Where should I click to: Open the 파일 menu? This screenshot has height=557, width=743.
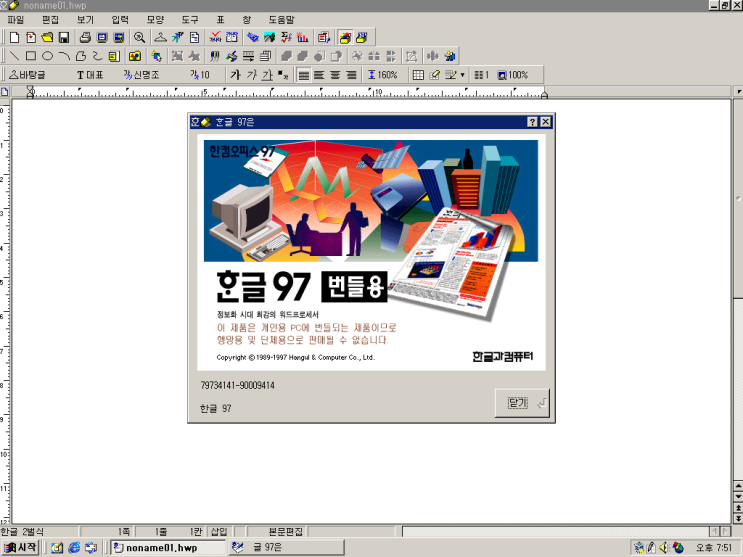click(16, 19)
